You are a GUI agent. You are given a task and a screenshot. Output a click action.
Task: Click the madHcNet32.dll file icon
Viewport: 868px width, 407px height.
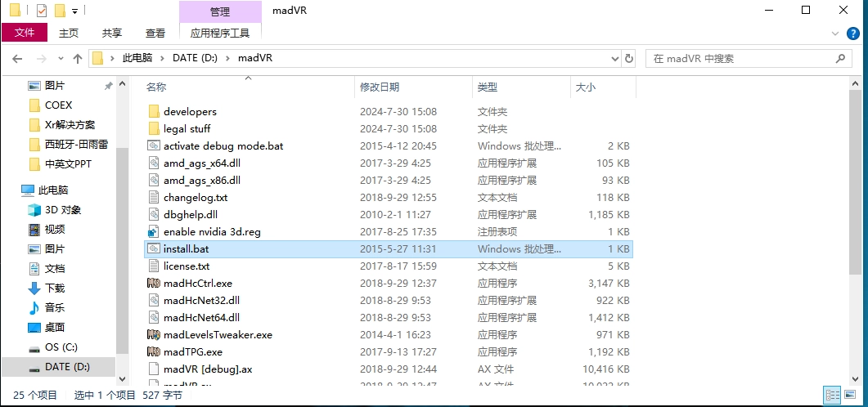click(154, 300)
